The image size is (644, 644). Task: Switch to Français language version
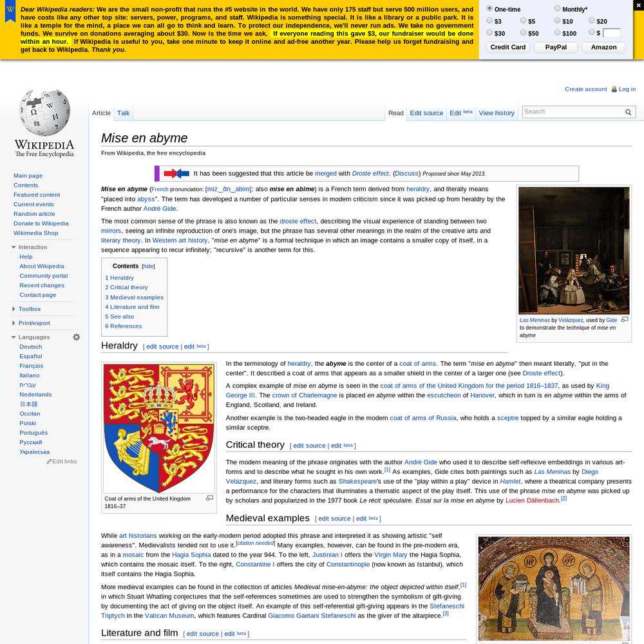(31, 366)
